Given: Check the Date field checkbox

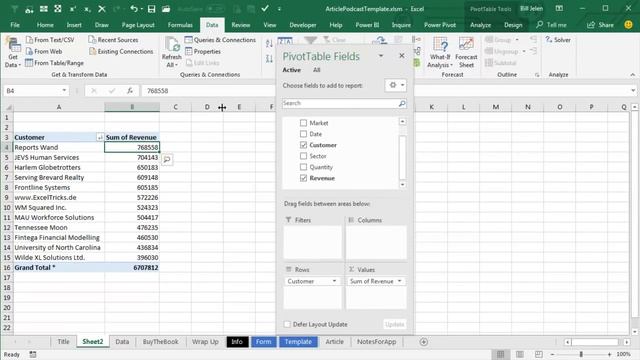Looking at the screenshot, I should tap(303, 134).
